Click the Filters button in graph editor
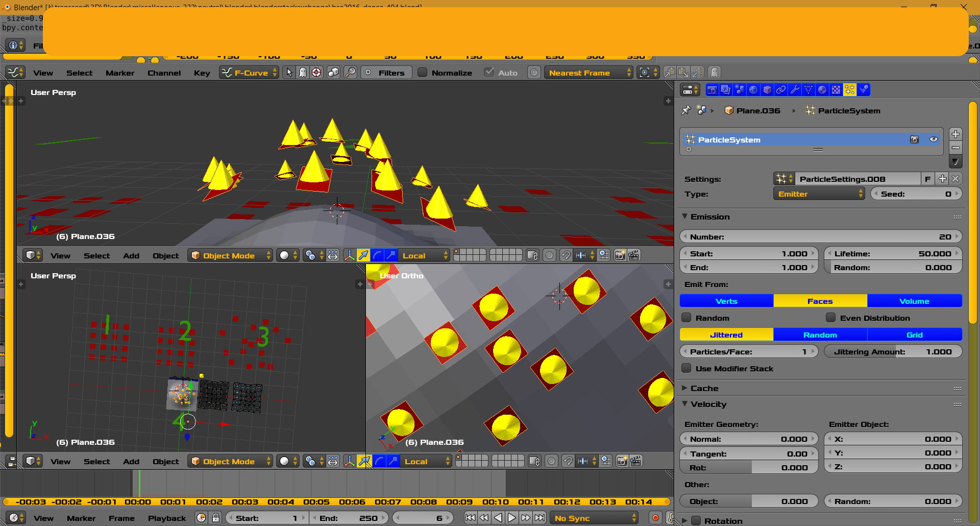Viewport: 980px width, 526px height. tap(386, 73)
